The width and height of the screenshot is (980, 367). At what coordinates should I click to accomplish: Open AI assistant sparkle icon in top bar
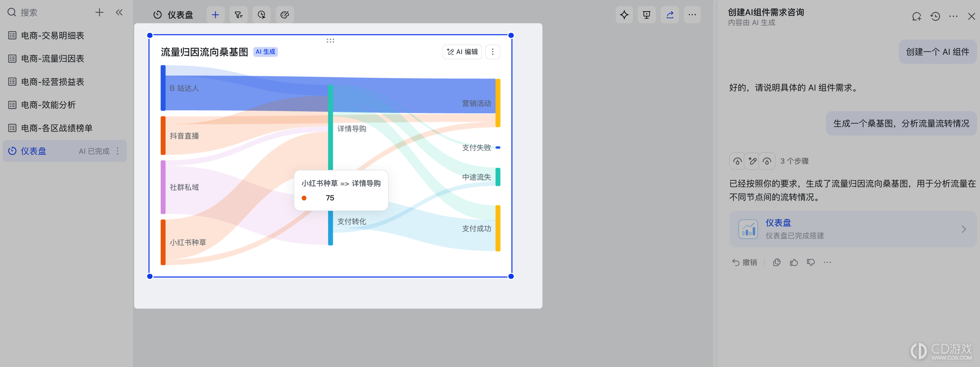[624, 15]
